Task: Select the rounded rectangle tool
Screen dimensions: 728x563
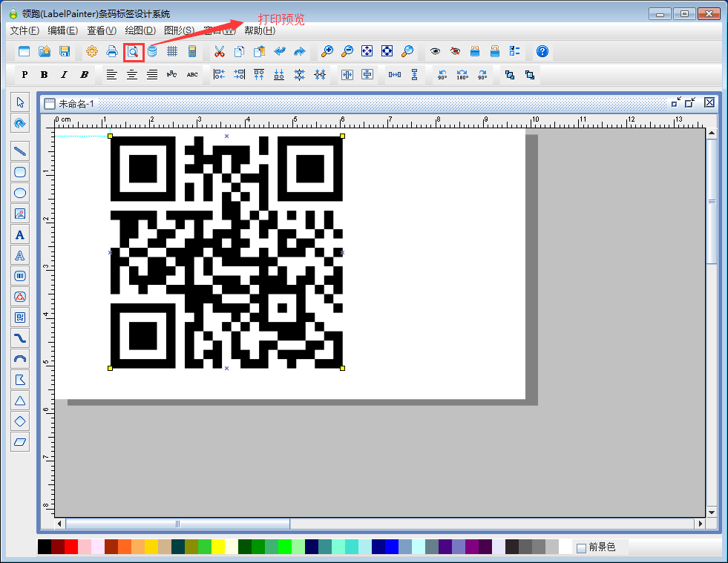Action: coord(20,172)
